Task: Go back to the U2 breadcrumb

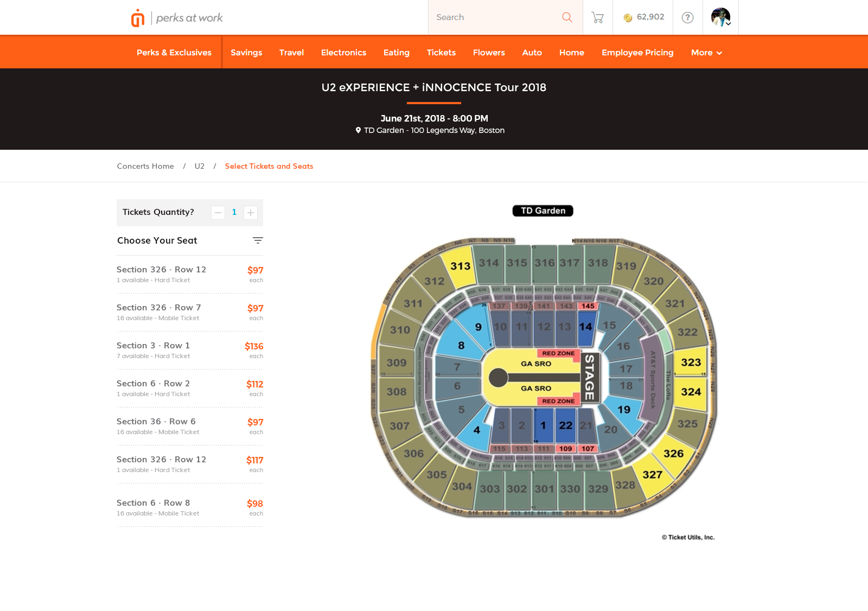Action: click(200, 166)
